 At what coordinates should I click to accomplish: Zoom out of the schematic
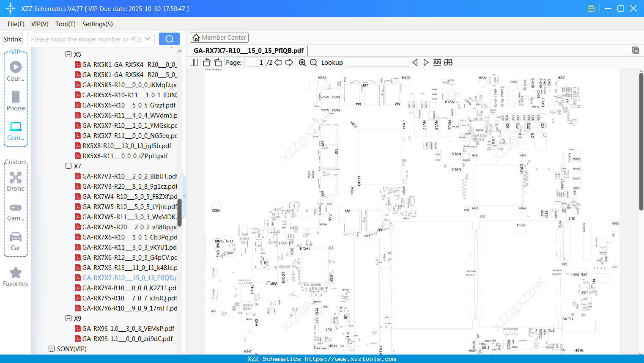[313, 62]
